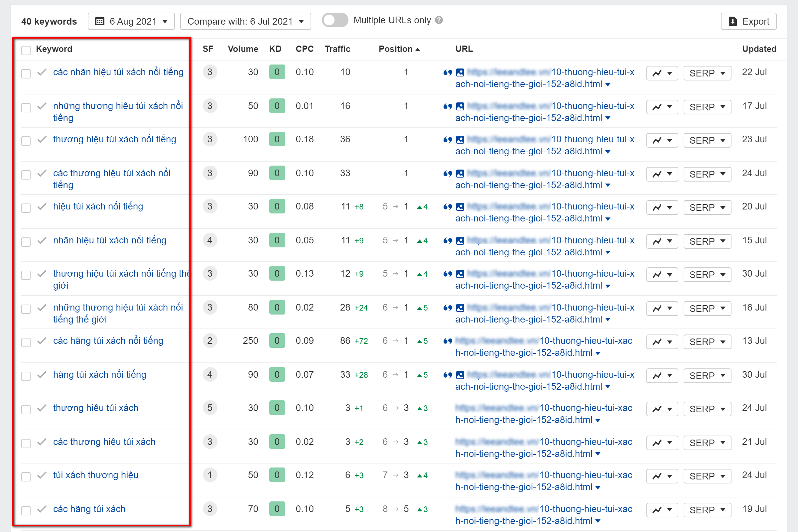The width and height of the screenshot is (798, 532).
Task: Click the SF column header
Action: tap(207, 49)
